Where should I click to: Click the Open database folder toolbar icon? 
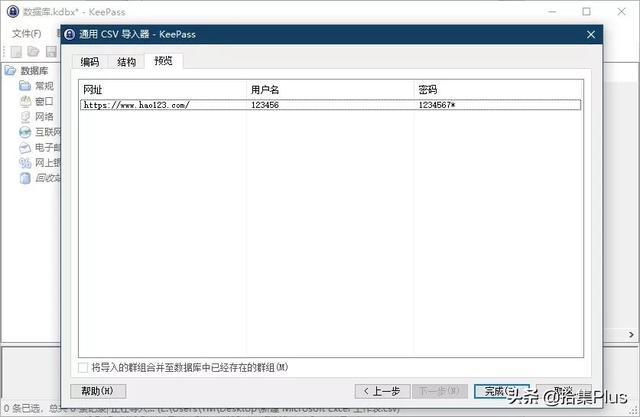click(x=33, y=51)
